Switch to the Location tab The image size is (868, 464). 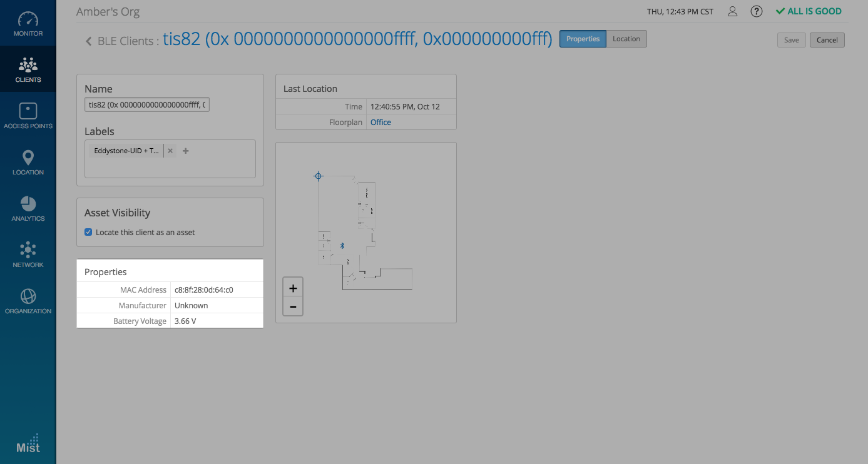pos(626,39)
